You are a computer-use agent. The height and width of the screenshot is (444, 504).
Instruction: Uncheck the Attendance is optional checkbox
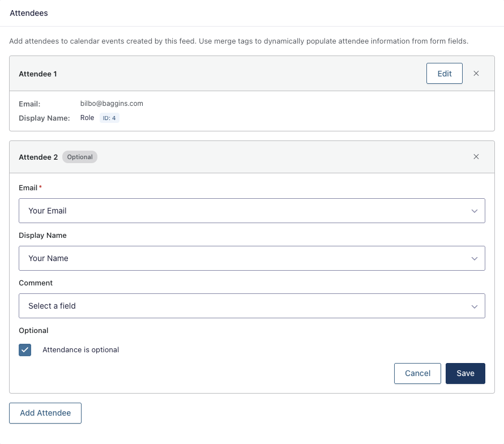click(x=25, y=349)
